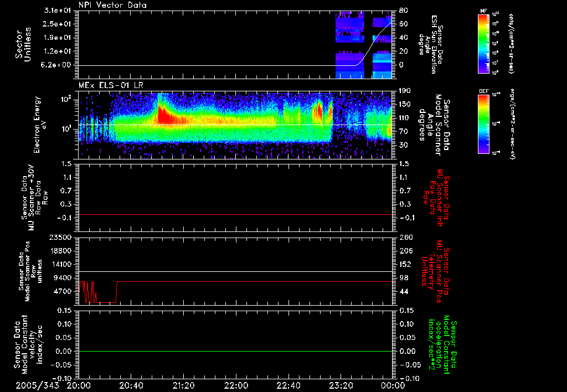Click the "1.2e+01" sector tick label

click(58, 51)
